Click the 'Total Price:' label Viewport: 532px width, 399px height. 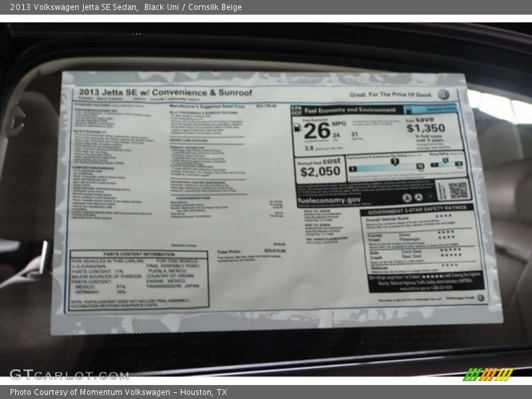pos(229,251)
